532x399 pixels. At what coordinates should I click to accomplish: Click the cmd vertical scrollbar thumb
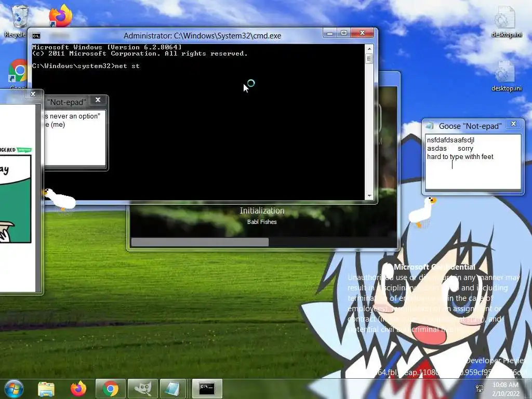(x=369, y=58)
